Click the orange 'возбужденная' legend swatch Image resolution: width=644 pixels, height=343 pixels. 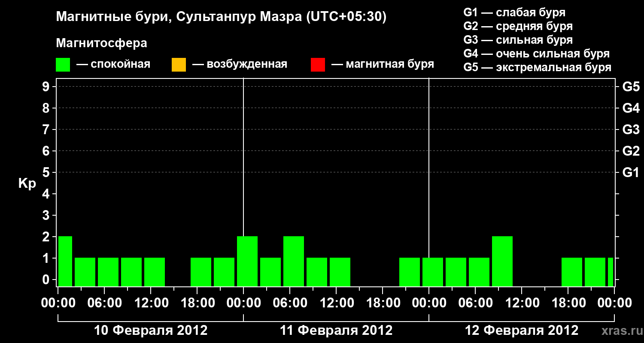(179, 65)
